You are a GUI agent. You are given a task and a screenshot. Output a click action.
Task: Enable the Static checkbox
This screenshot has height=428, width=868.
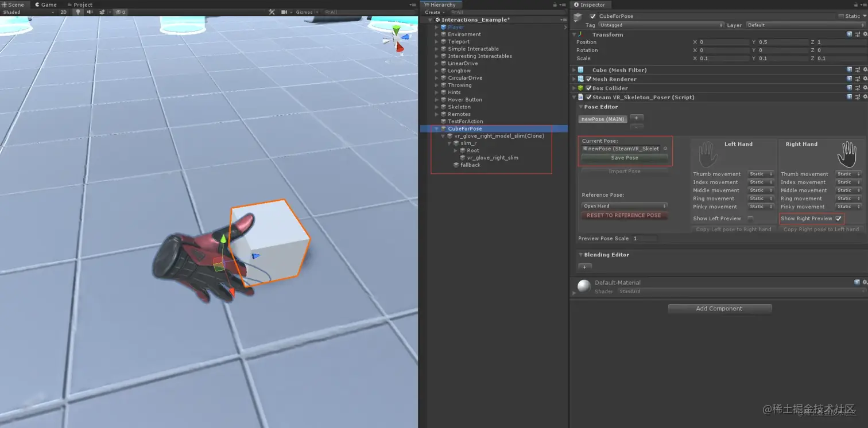(842, 16)
